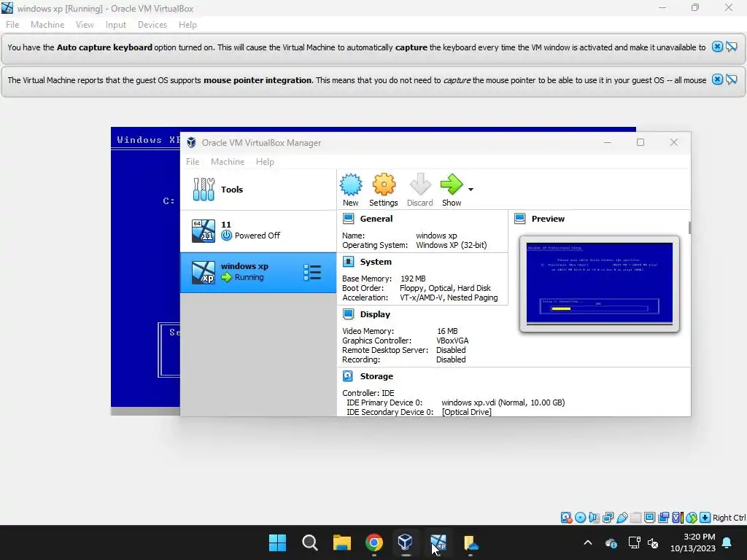
Task: Open Settings gear icon in VirtualBox Manager
Action: pos(384,184)
